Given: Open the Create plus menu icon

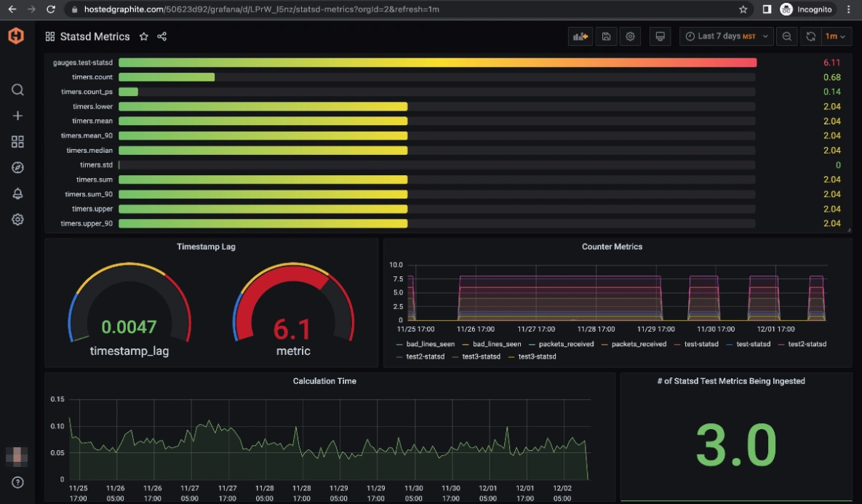Looking at the screenshot, I should tap(17, 116).
